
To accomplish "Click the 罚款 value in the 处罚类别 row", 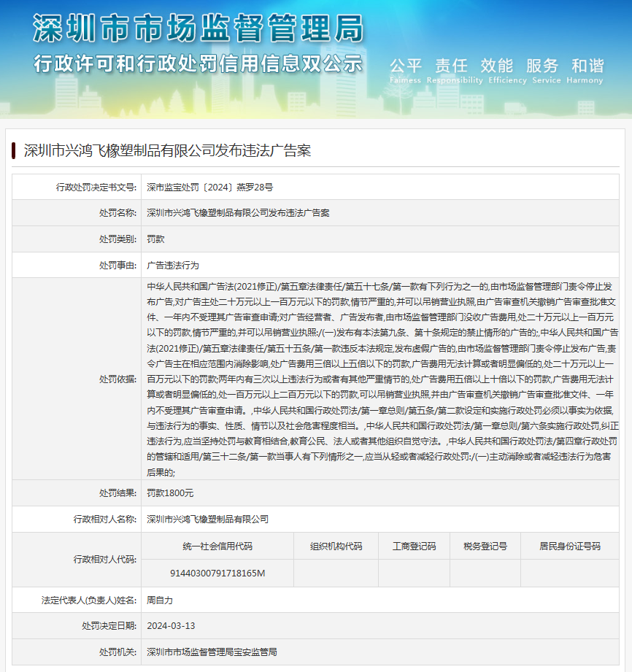I will (155, 239).
